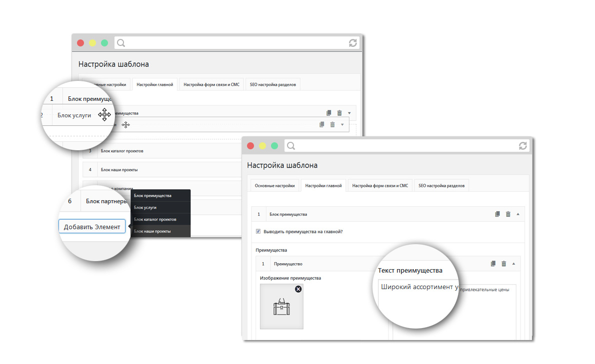Reload page in the front browser window
The image size is (595, 364).
(x=523, y=146)
